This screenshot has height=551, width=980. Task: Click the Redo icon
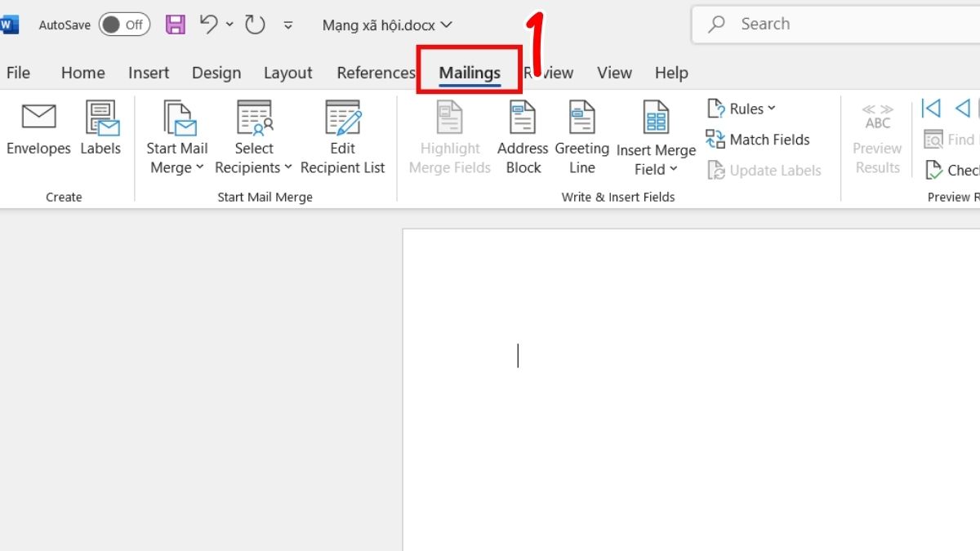pyautogui.click(x=256, y=24)
